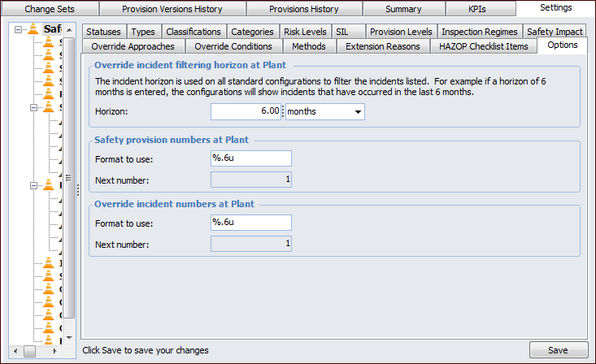Click the Horizon value input field
The height and width of the screenshot is (364, 596).
coord(246,111)
